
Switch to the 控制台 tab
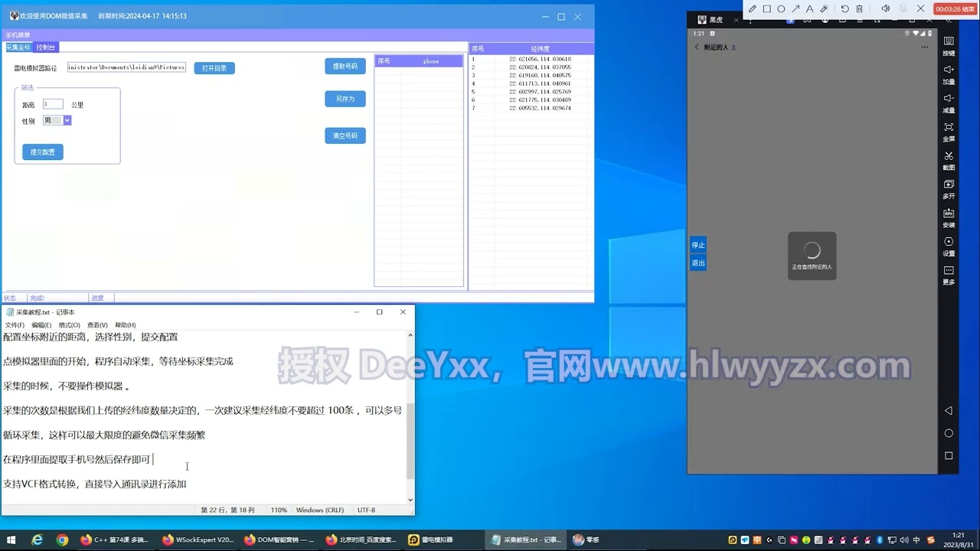(x=45, y=47)
